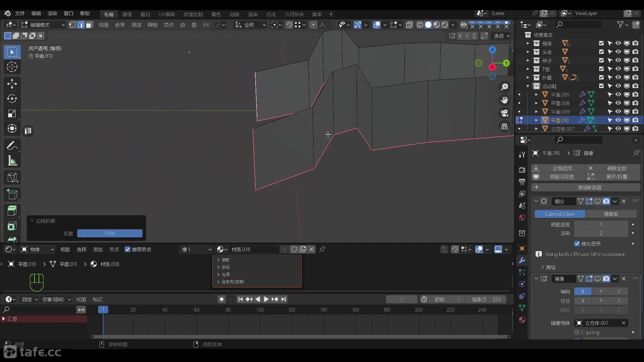Open the Render properties tab

click(522, 170)
